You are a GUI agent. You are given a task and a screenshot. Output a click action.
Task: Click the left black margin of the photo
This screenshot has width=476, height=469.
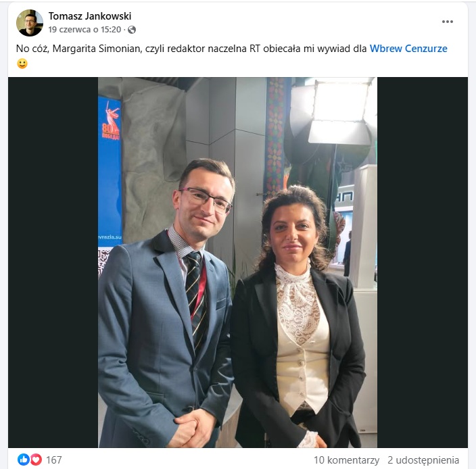[53, 262]
